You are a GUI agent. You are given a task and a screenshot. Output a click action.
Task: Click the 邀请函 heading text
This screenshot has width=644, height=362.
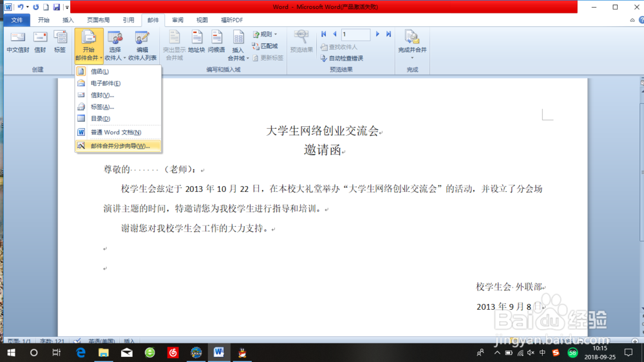[x=323, y=150]
